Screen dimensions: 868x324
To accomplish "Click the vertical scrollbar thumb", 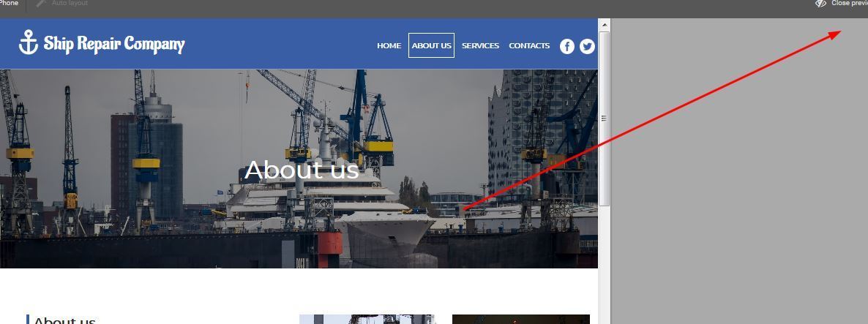I will 605,119.
